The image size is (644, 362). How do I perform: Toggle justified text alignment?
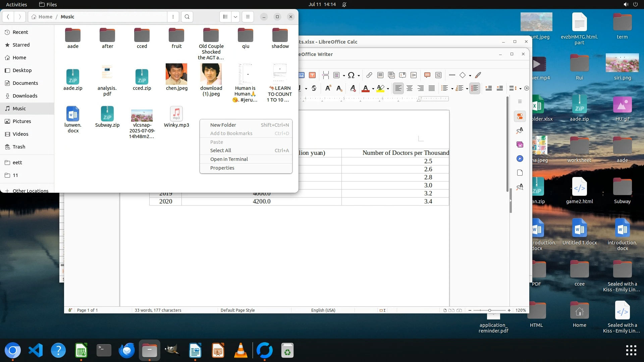pyautogui.click(x=432, y=88)
